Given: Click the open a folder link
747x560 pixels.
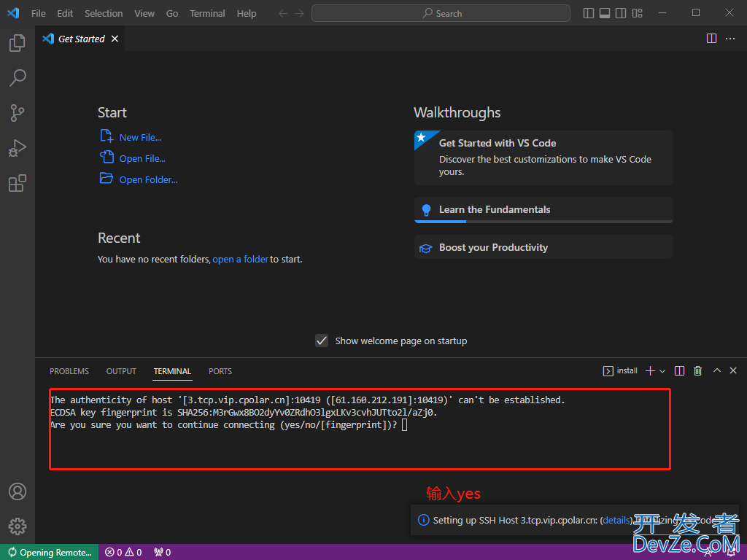Looking at the screenshot, I should [x=241, y=259].
